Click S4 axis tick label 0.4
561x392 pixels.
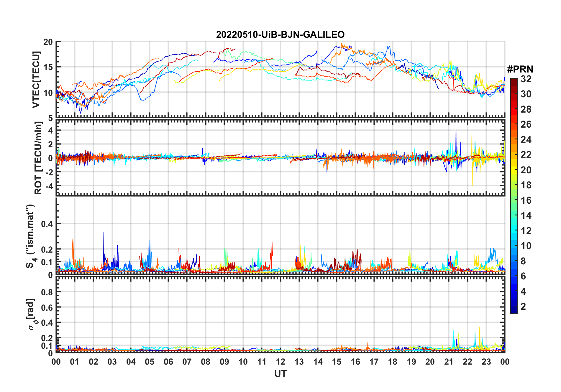(47, 224)
